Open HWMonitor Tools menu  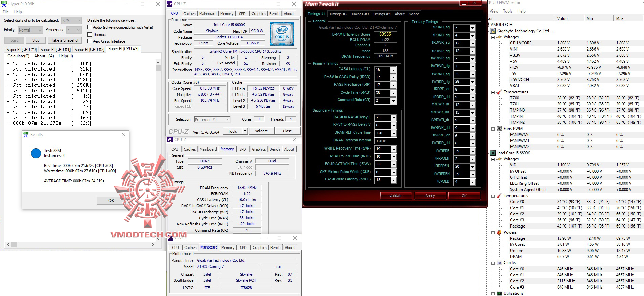508,11
